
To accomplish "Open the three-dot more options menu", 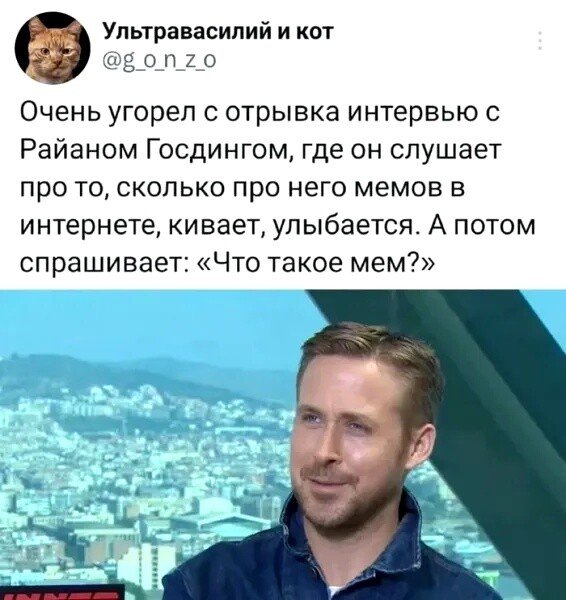I will coord(540,40).
